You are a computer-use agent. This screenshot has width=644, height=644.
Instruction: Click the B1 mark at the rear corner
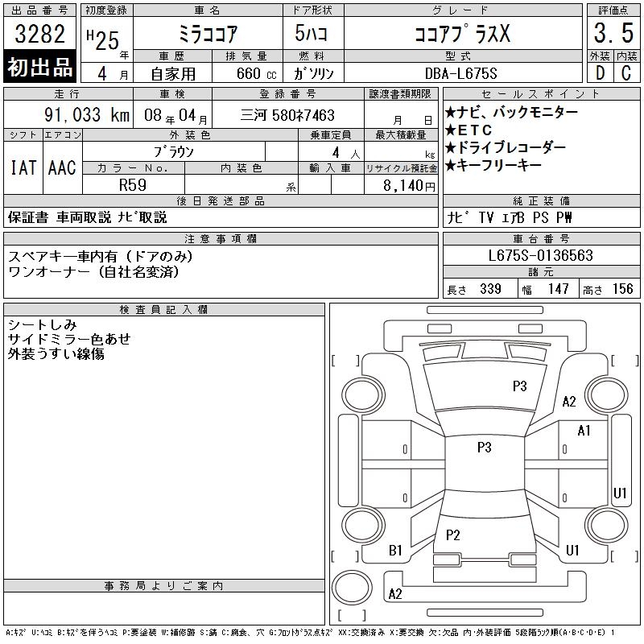395,551
